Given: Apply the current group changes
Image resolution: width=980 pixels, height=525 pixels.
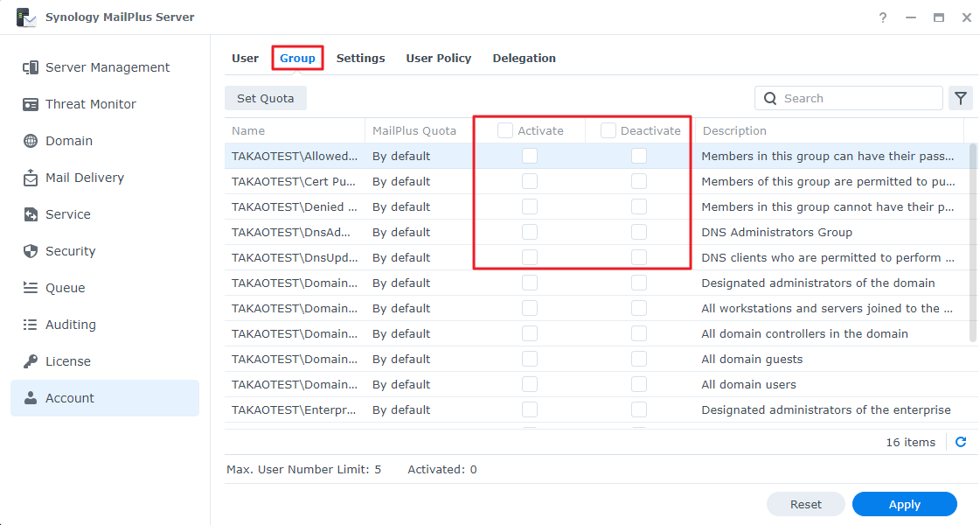Looking at the screenshot, I should 904,504.
